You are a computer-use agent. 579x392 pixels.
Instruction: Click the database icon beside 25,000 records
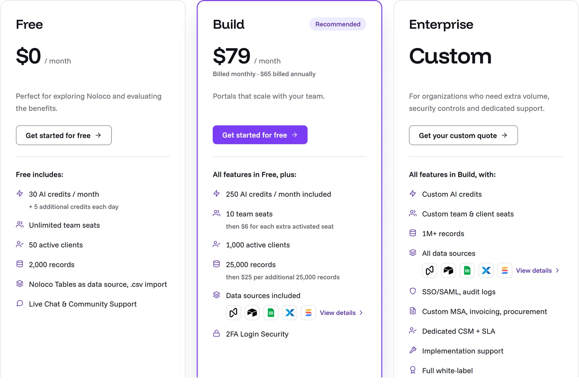point(216,264)
